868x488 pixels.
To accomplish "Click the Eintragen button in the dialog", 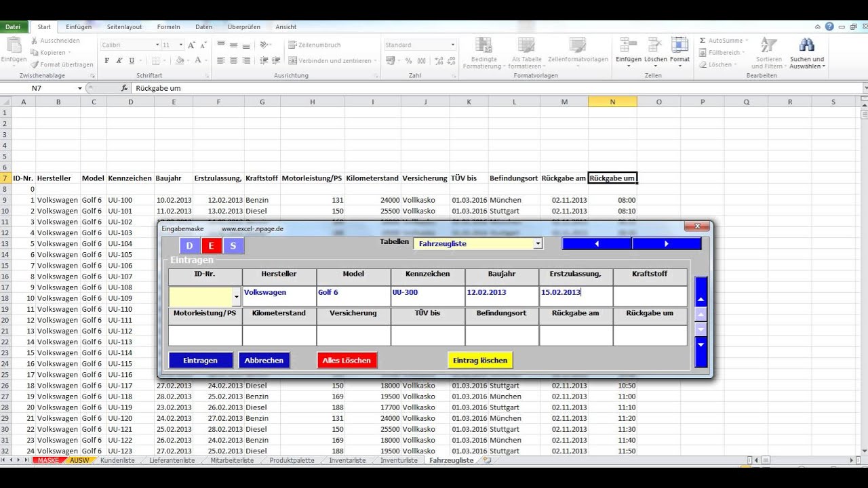I will pos(201,360).
